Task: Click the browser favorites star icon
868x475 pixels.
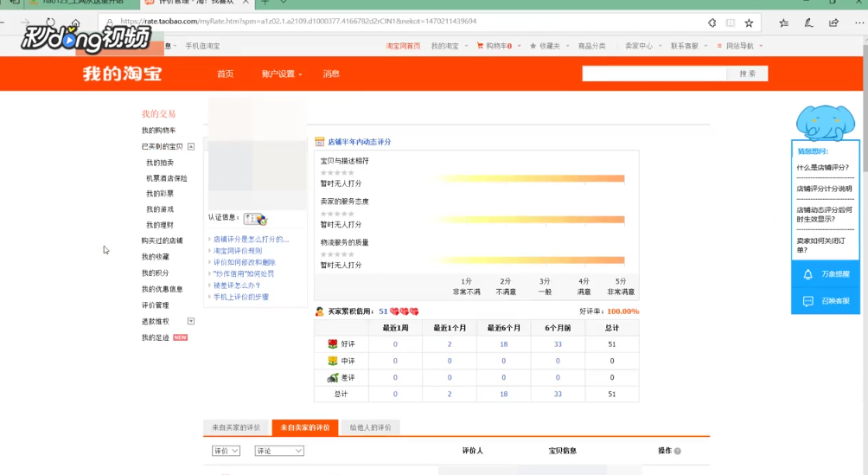Action: coord(749,22)
